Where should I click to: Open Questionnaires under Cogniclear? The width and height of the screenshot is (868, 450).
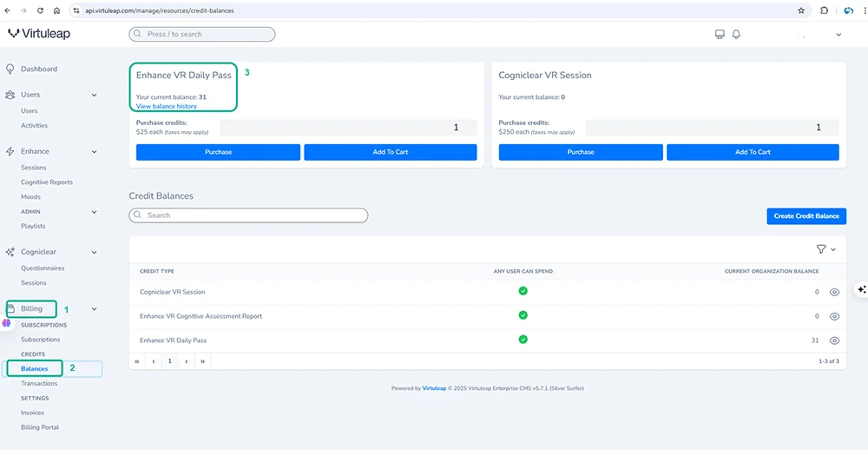pos(43,268)
